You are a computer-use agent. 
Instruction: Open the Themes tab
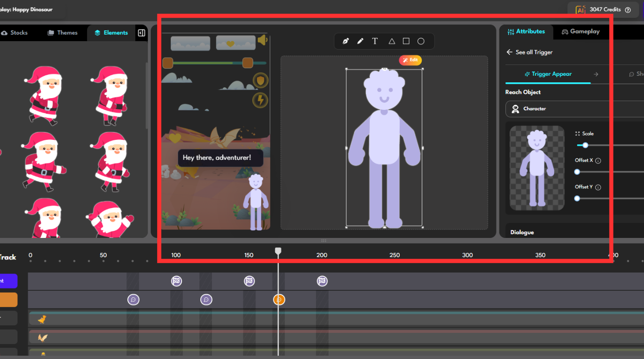(x=62, y=33)
